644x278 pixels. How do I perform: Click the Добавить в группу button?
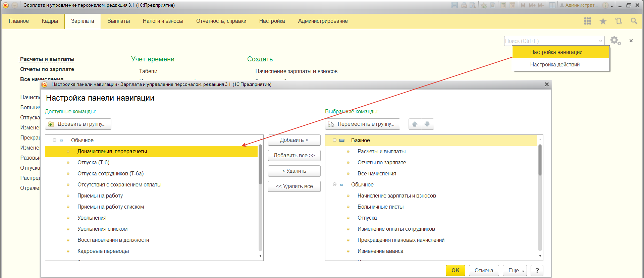[x=78, y=124]
